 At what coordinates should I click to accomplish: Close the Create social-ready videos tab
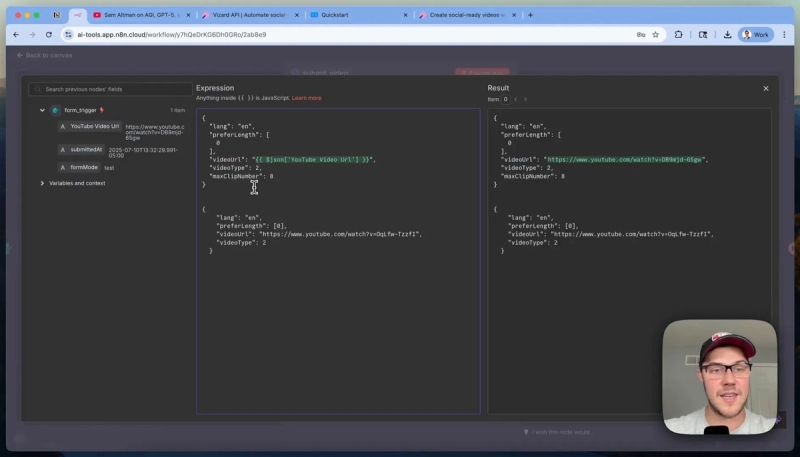click(514, 15)
